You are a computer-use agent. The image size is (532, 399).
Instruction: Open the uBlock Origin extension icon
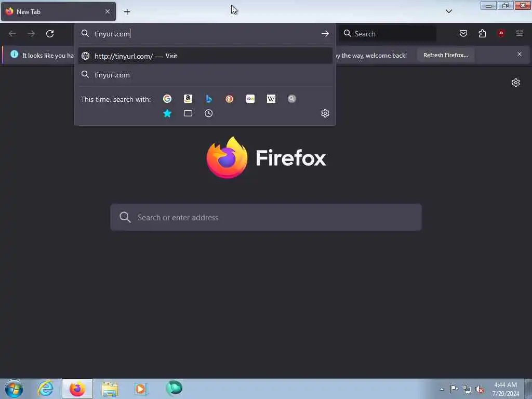500,33
